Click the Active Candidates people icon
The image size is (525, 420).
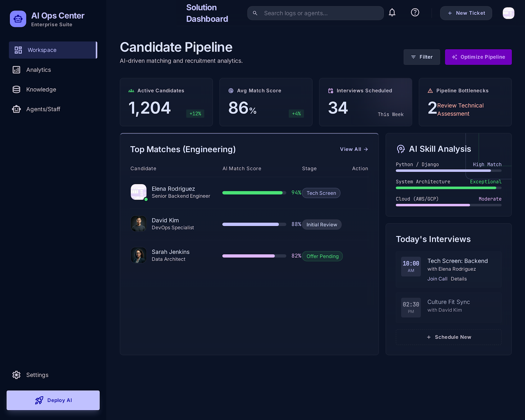[x=131, y=91]
